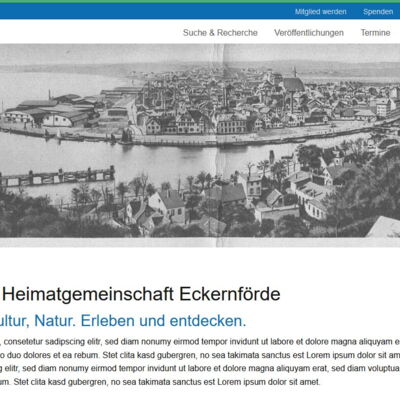This screenshot has width=400, height=400.
Task: Click the last paragraph line ending sit amet
Action: click(160, 382)
